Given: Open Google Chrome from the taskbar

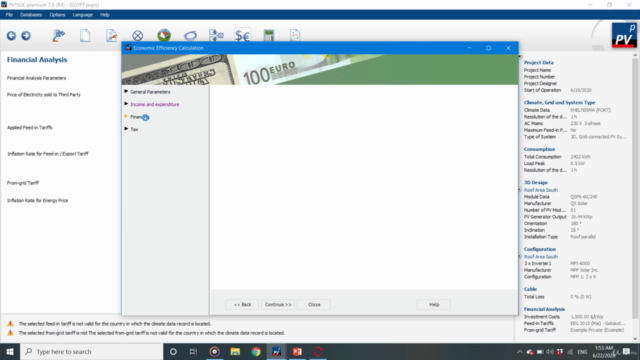Looking at the screenshot, I should tap(256, 351).
